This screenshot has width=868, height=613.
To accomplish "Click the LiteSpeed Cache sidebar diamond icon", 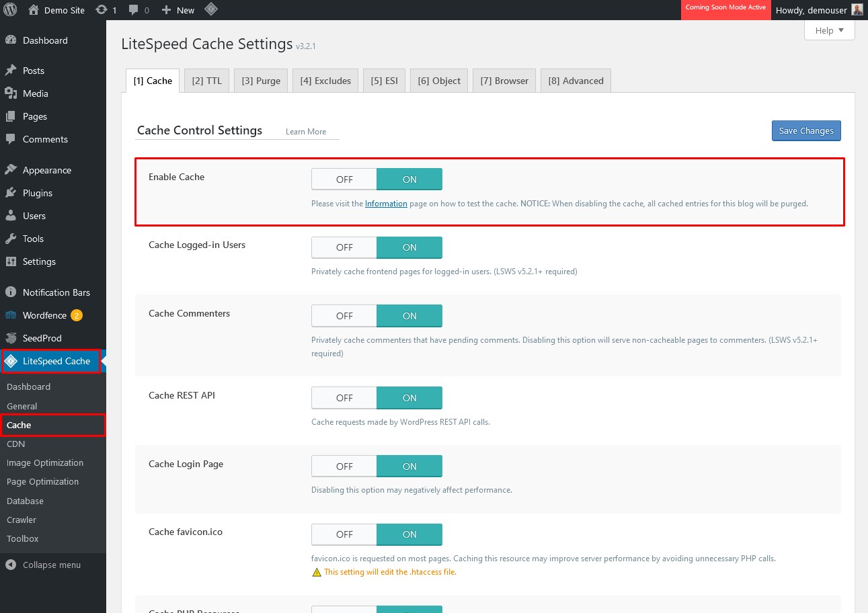I will [11, 361].
